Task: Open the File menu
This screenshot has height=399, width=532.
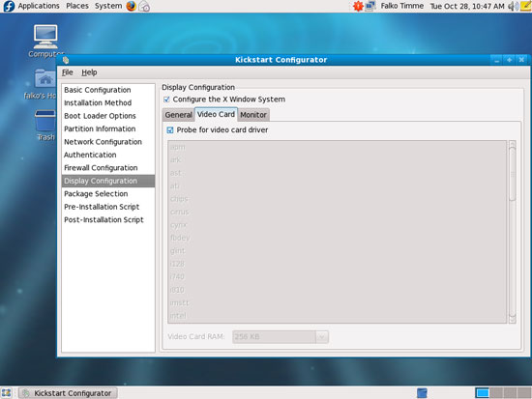Action: pos(67,72)
